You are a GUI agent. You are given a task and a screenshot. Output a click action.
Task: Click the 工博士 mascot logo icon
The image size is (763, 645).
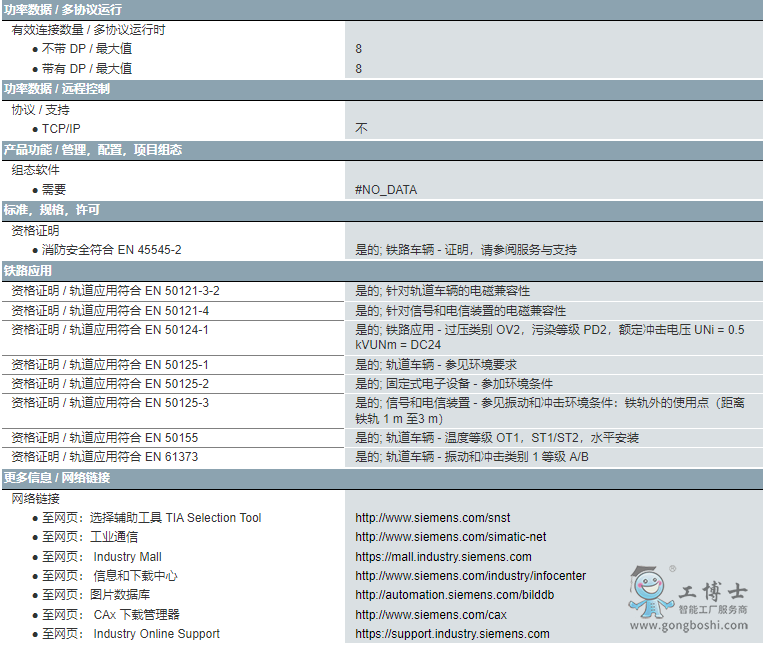651,592
